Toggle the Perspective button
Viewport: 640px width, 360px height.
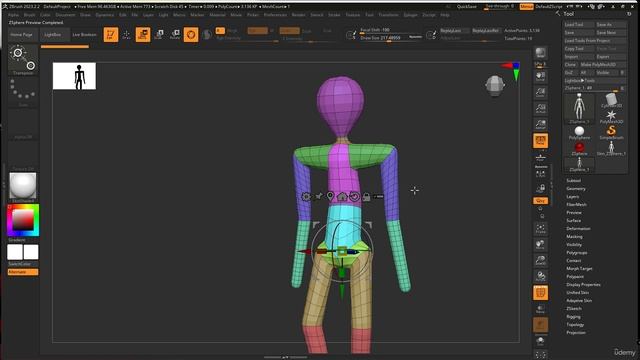540,141
